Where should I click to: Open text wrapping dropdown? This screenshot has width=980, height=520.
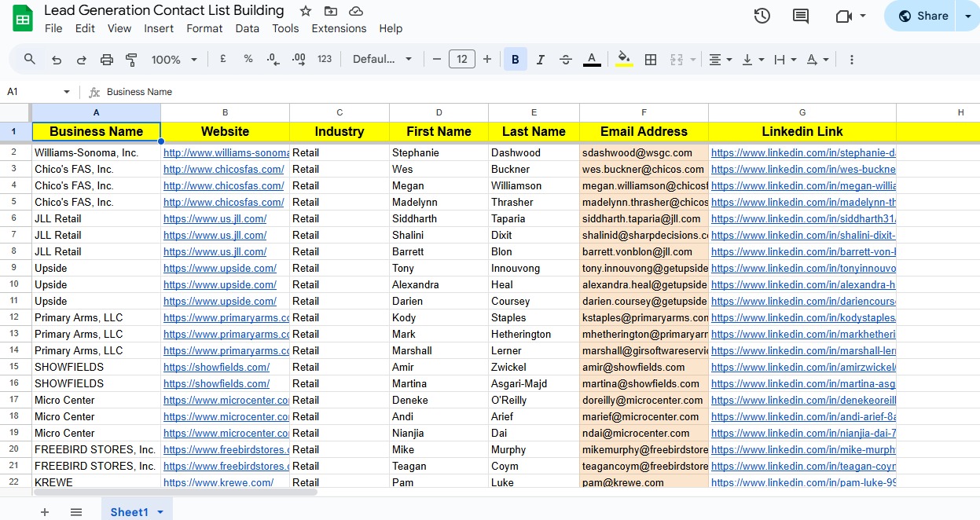pos(785,59)
